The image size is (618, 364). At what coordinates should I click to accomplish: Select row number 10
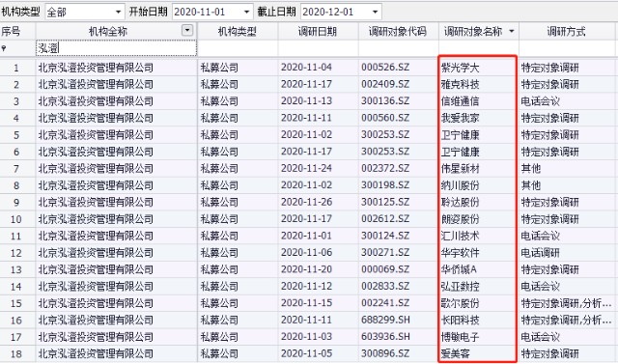click(x=16, y=219)
